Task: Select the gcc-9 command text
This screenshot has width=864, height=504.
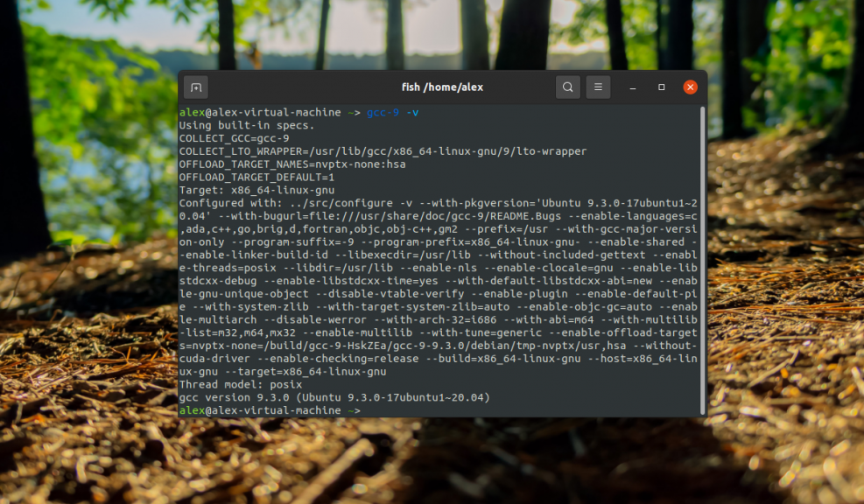Action: [x=383, y=112]
